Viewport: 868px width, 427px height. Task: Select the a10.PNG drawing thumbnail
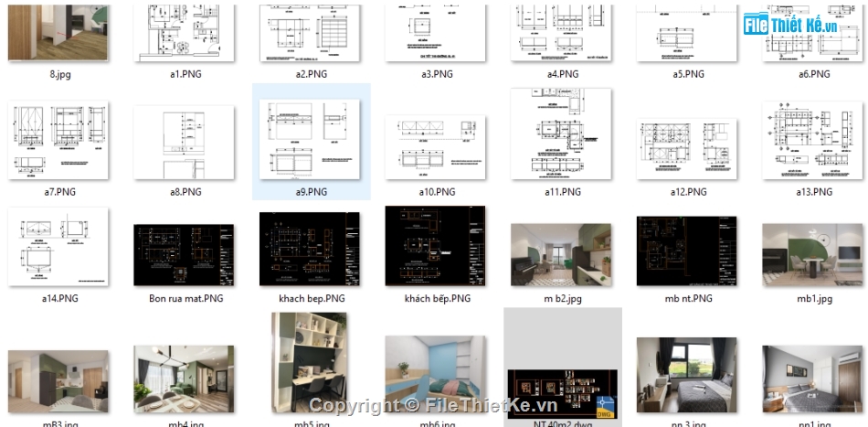pyautogui.click(x=435, y=147)
